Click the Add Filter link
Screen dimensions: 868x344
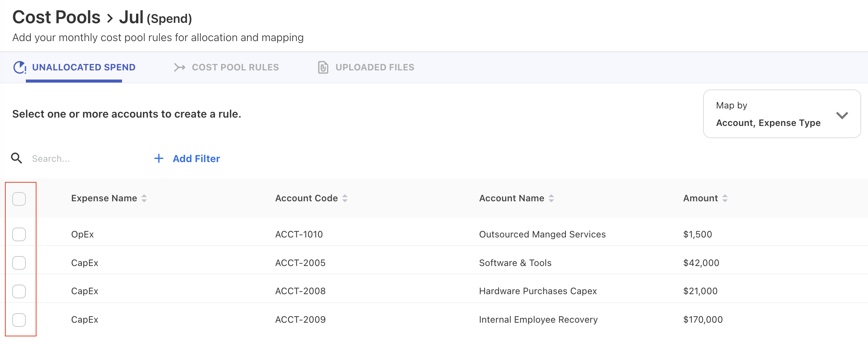pos(196,159)
